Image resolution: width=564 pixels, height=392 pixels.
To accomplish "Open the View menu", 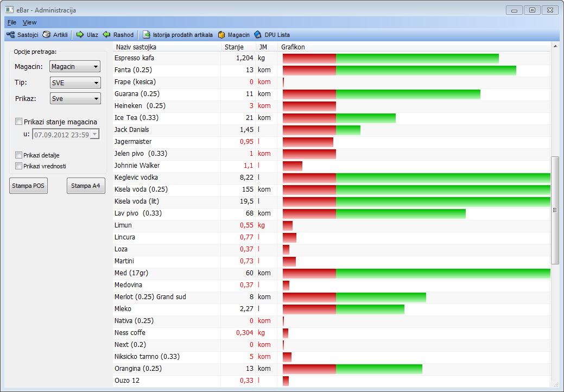I will click(x=29, y=22).
